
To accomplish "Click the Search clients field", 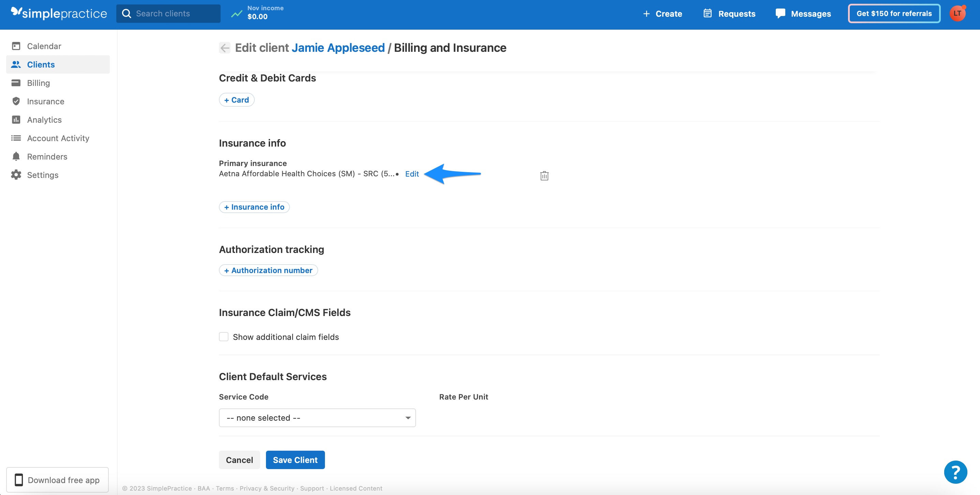I will click(x=169, y=13).
